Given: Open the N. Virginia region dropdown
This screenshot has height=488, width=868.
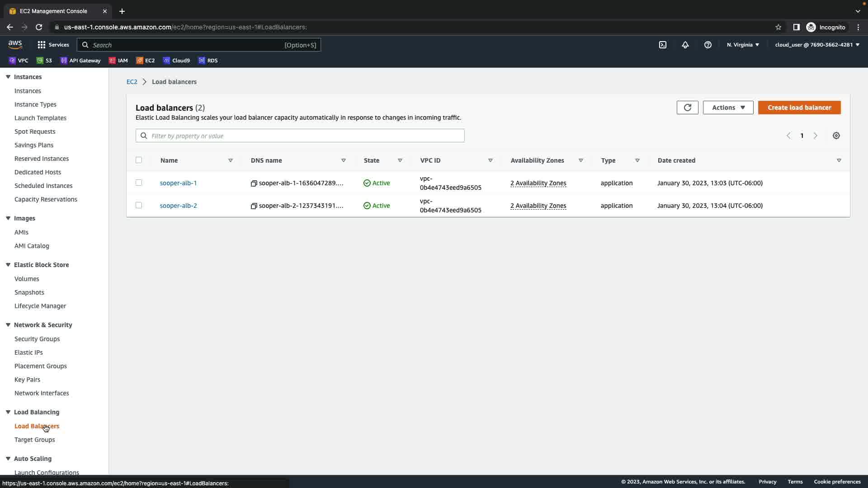Looking at the screenshot, I should coord(743,45).
